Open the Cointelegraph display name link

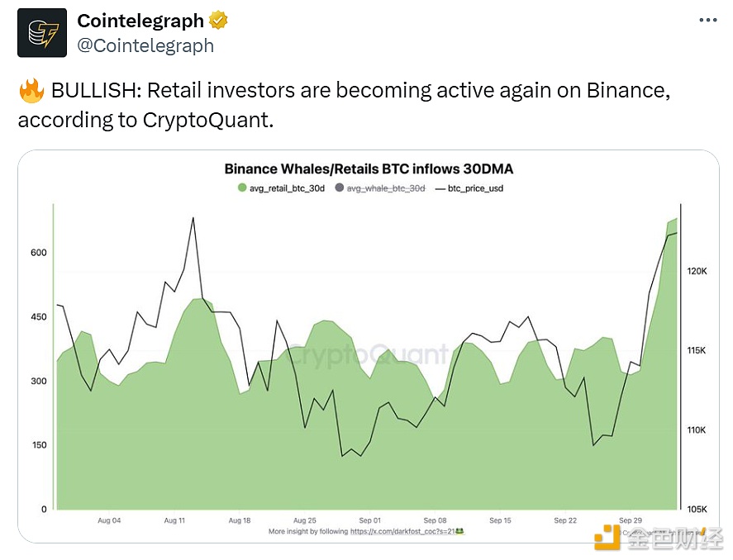pos(140,20)
